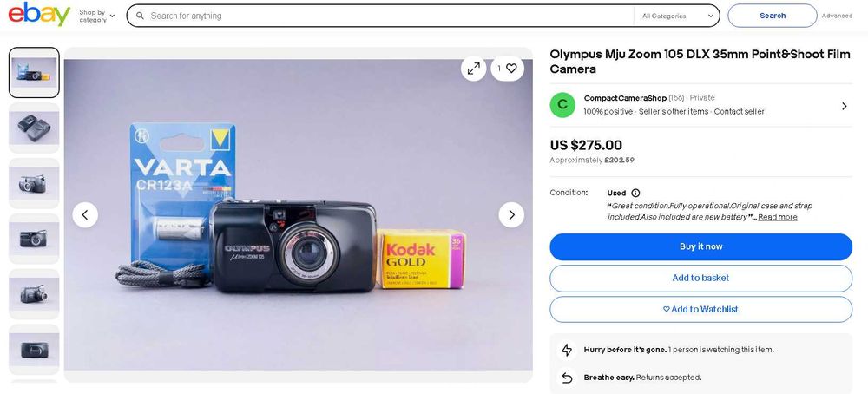Screen dimensions: 868x394
Task: Open the Shop by category dropdown
Action: click(x=96, y=16)
